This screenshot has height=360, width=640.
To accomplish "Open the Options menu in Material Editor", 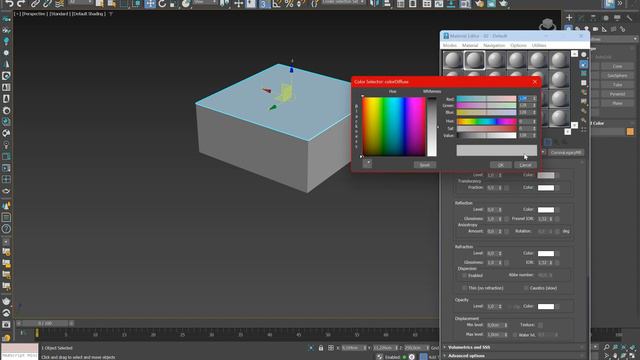I will (518, 45).
